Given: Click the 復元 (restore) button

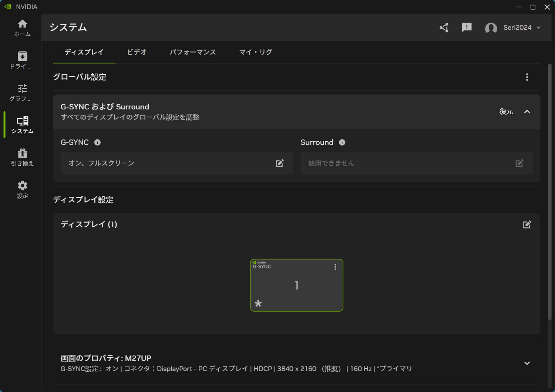Looking at the screenshot, I should point(505,111).
